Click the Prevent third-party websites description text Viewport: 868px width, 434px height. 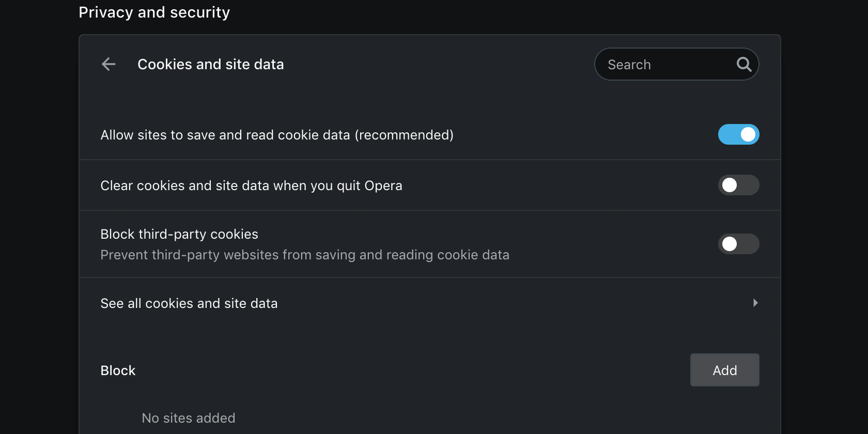[x=304, y=255]
